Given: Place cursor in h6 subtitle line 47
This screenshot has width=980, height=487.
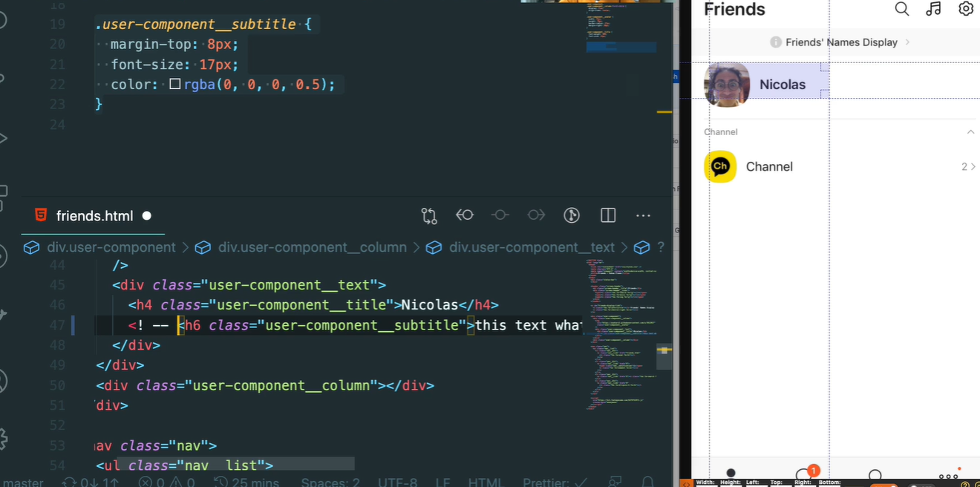Looking at the screenshot, I should click(355, 325).
